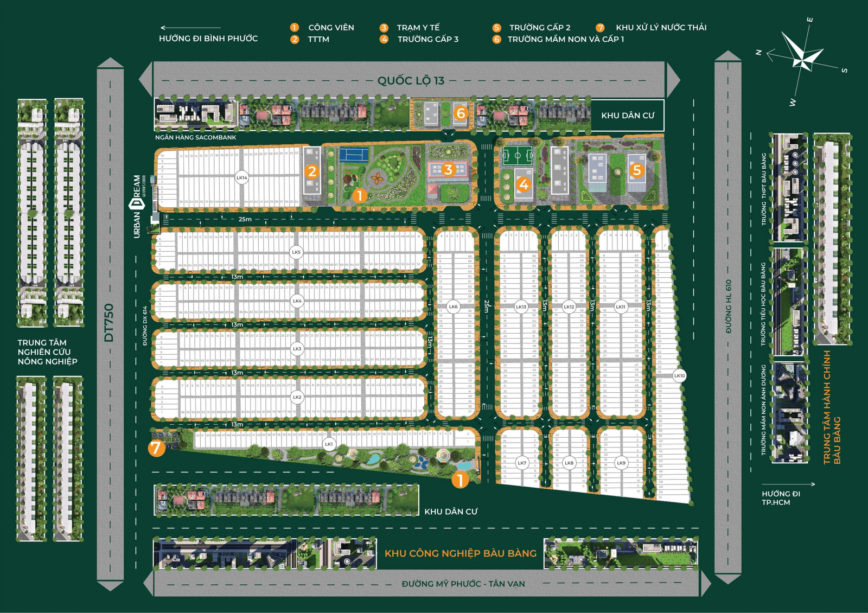Click the LK3 block label
868x613 pixels.
coord(297,349)
